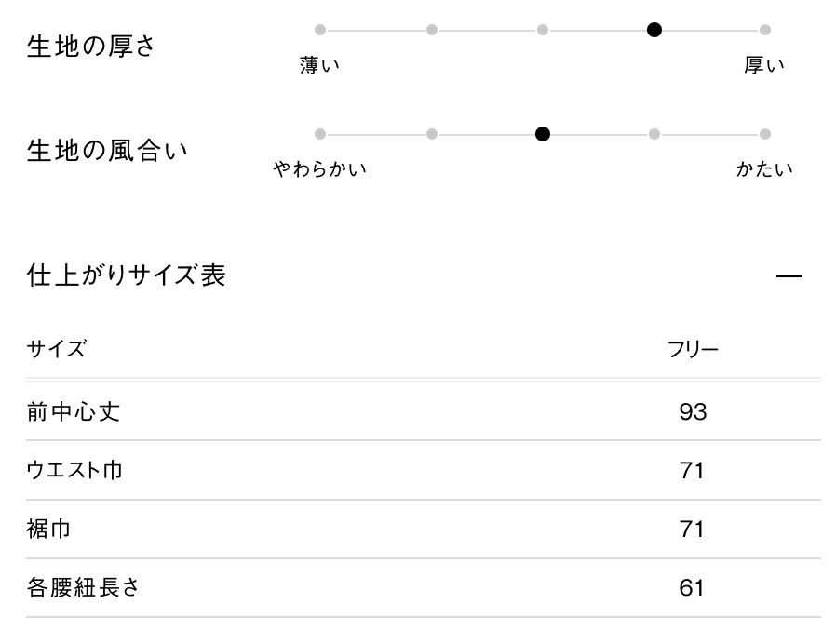Select the 前中心丈 row label
Viewport: 836px width, 644px height.
point(74,411)
